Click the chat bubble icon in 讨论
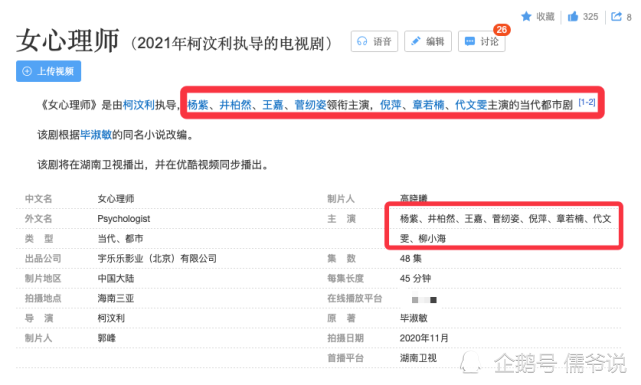The image size is (641, 385). (470, 41)
